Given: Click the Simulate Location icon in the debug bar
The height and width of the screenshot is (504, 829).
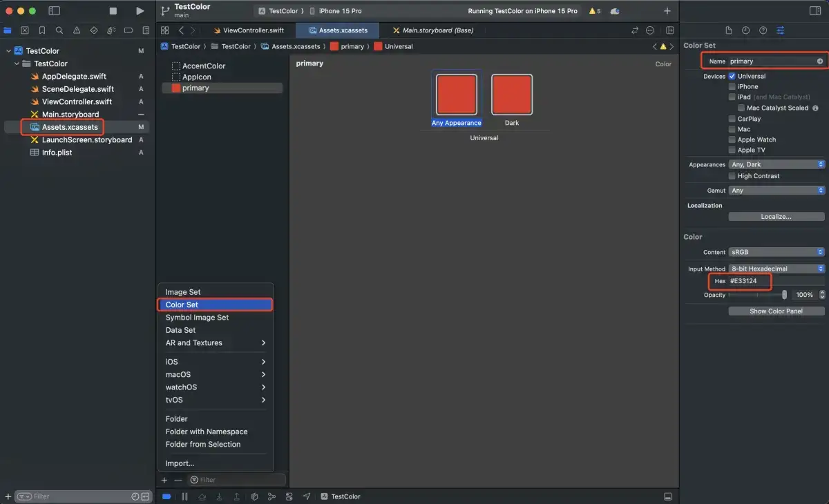Looking at the screenshot, I should pos(306,496).
